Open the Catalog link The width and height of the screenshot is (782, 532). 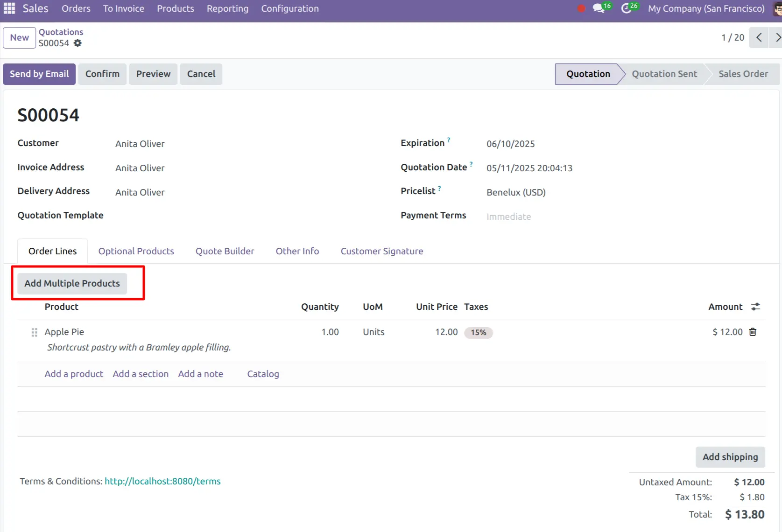(x=263, y=374)
